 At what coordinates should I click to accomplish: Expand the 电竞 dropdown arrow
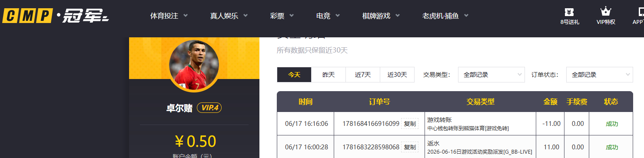(x=338, y=16)
